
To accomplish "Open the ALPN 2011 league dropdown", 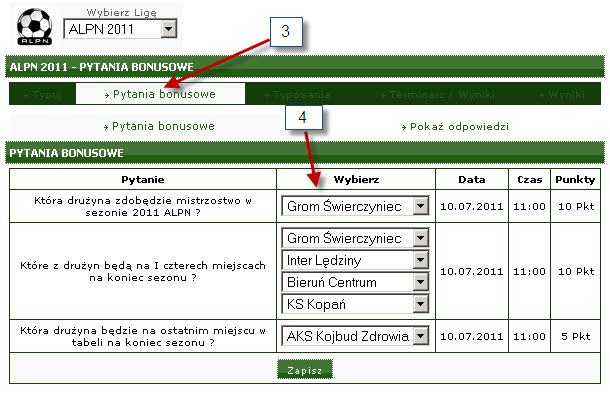I will (120, 29).
